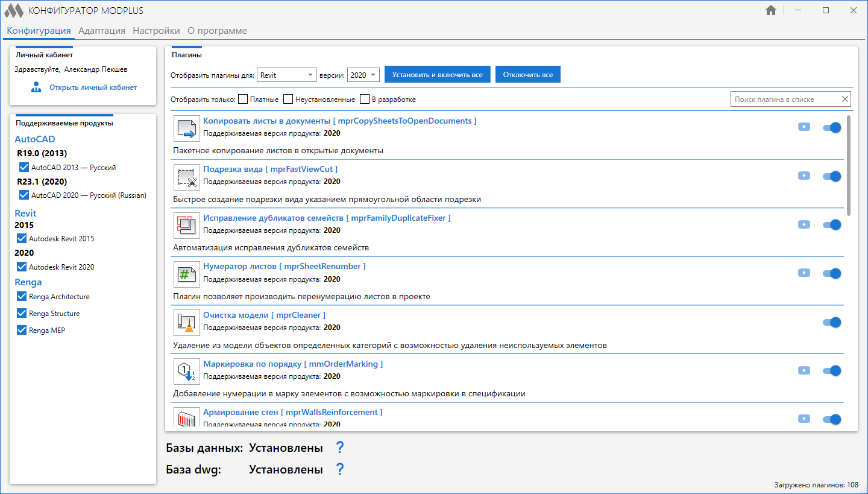Click the mprFamilyDuplicateFixer plugin icon
This screenshot has height=494, width=868.
pos(186,226)
